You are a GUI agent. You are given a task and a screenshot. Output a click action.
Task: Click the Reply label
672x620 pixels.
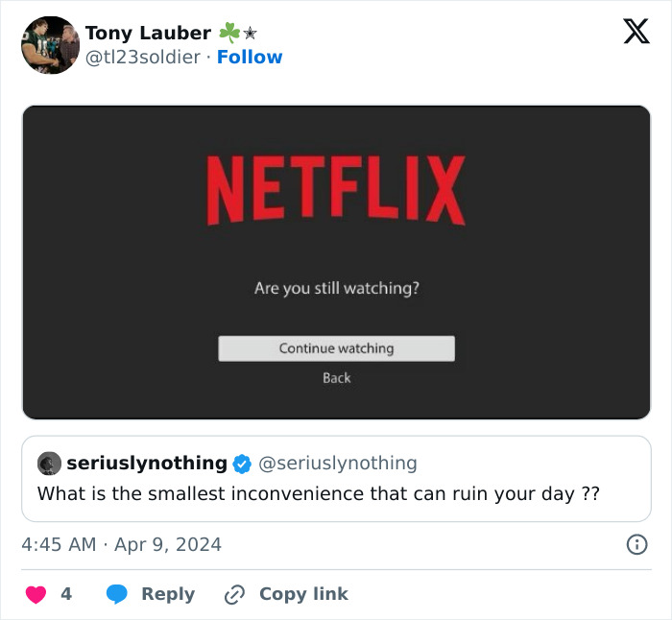[x=168, y=594]
